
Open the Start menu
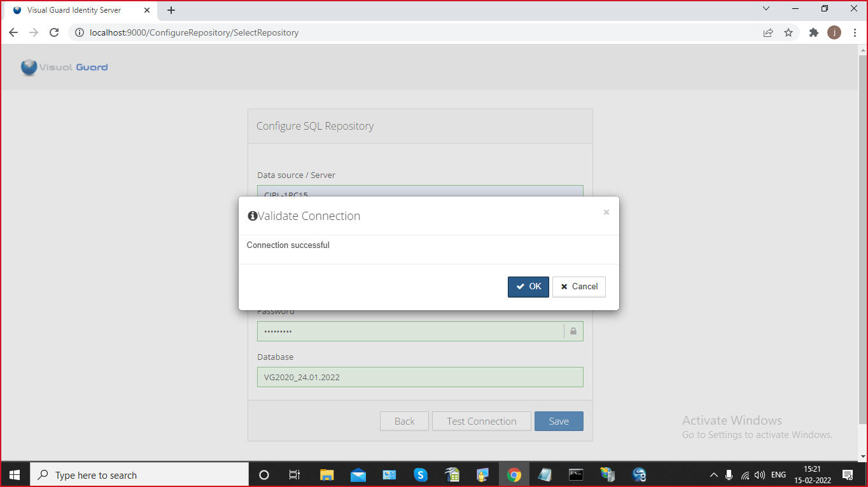14,474
